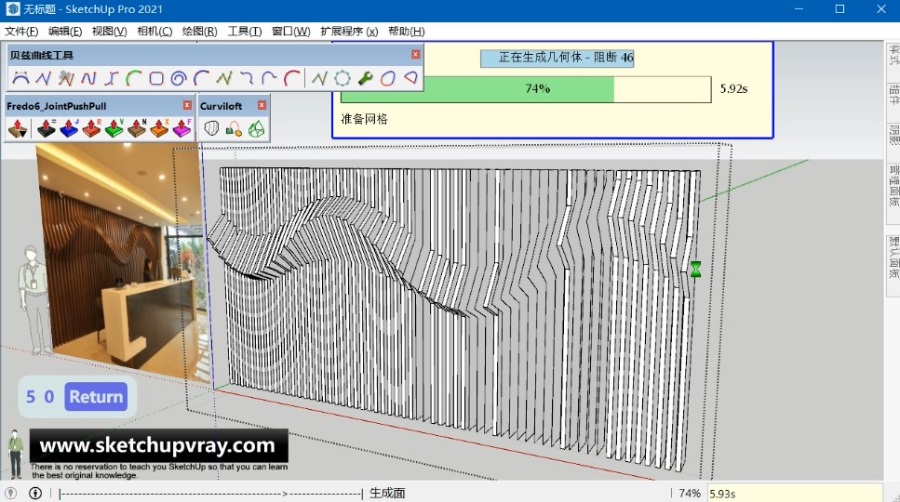
Task: Click the 正在生成几何体 - 阻断 46 label
Action: 557,57
